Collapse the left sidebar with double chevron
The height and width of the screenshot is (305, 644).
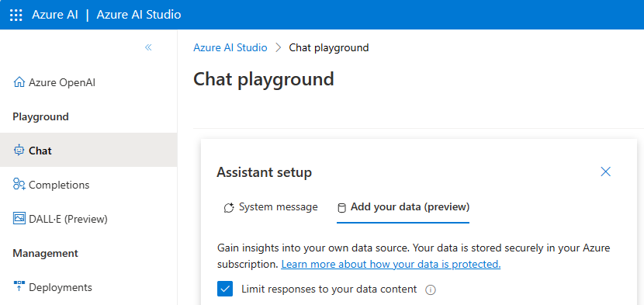148,47
